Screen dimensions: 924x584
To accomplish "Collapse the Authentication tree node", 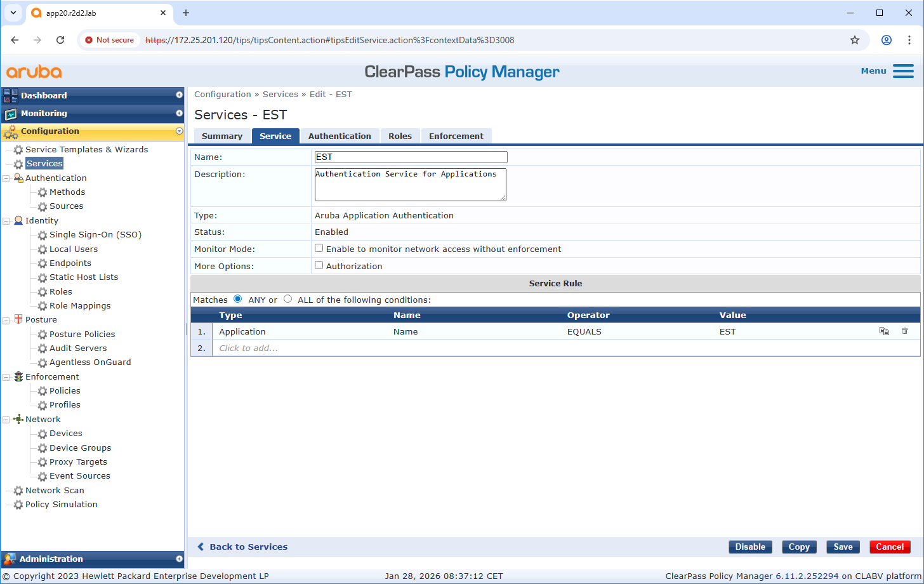I will tap(6, 178).
